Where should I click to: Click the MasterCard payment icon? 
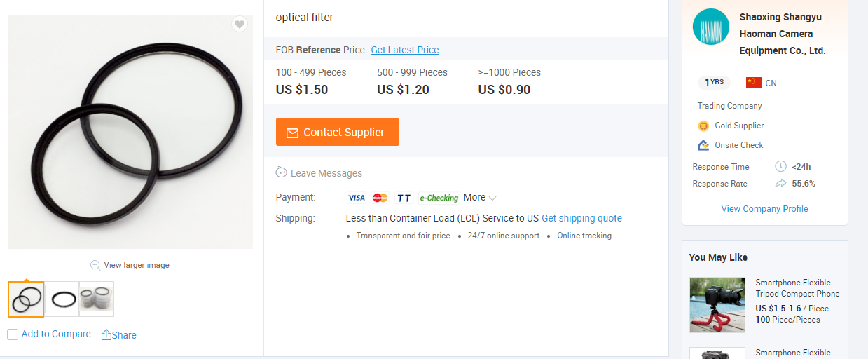tap(380, 198)
